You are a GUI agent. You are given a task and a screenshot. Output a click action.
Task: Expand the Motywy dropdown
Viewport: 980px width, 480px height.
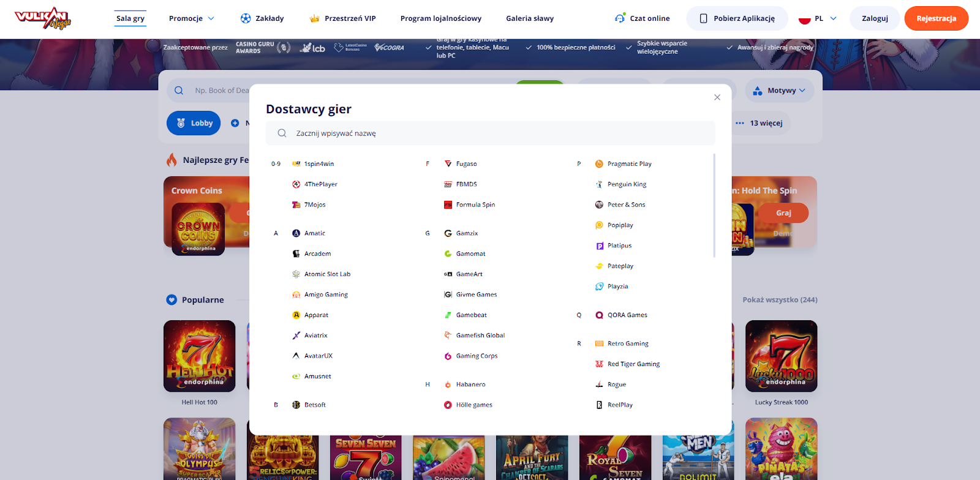coord(780,91)
